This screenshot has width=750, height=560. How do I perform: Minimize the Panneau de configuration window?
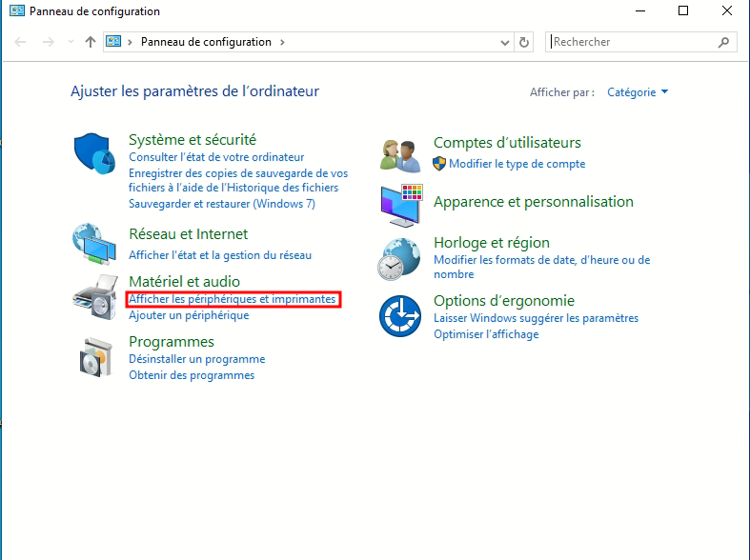pos(640,10)
